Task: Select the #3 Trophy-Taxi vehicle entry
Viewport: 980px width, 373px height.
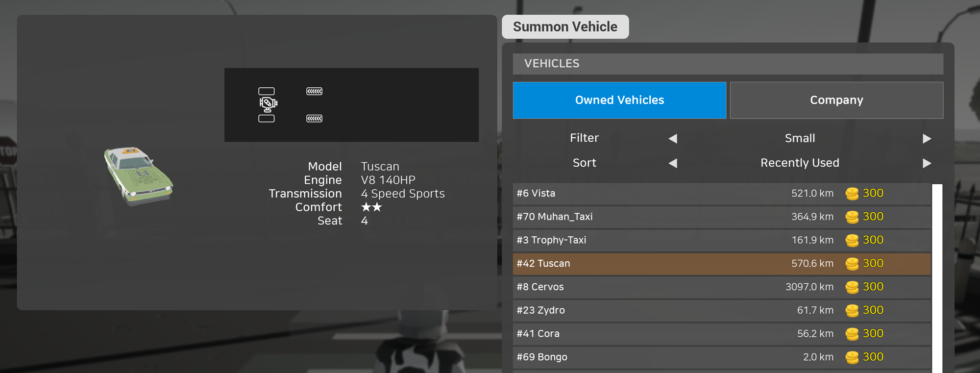Action: click(x=722, y=240)
